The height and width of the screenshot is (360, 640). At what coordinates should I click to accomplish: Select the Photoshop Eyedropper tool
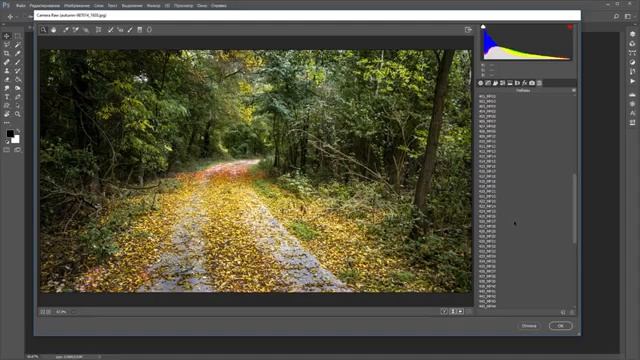point(18,53)
